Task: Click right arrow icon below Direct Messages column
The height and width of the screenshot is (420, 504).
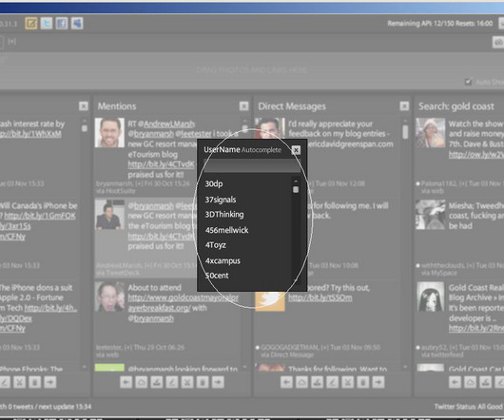Action: pyautogui.click(x=378, y=382)
